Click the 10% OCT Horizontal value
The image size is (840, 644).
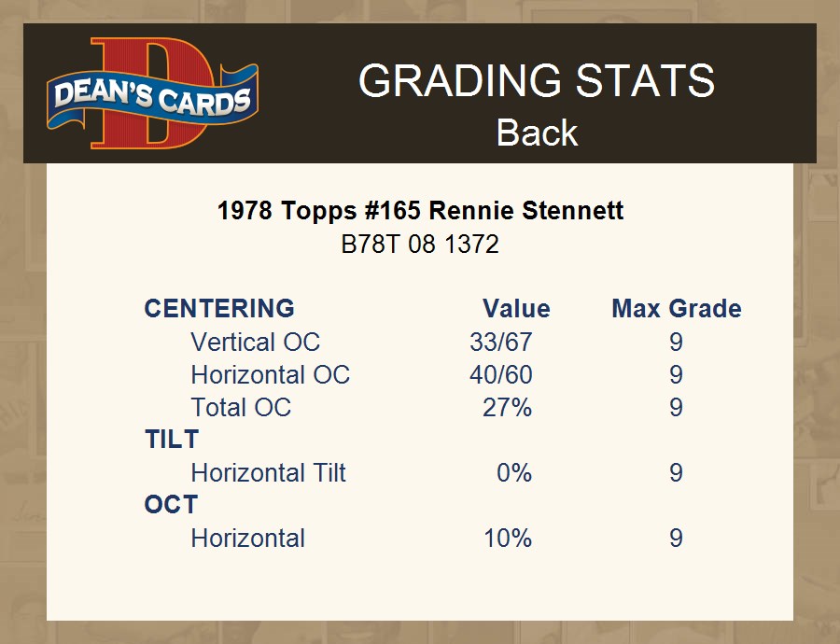click(508, 538)
